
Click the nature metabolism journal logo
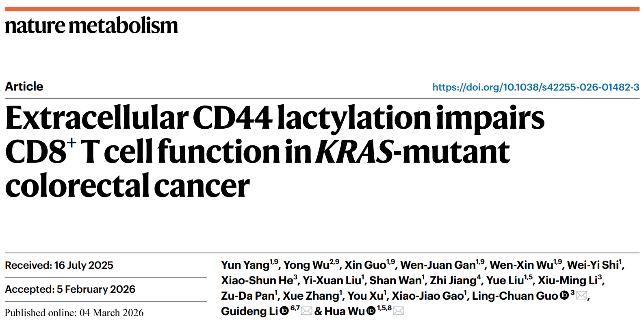(91, 25)
